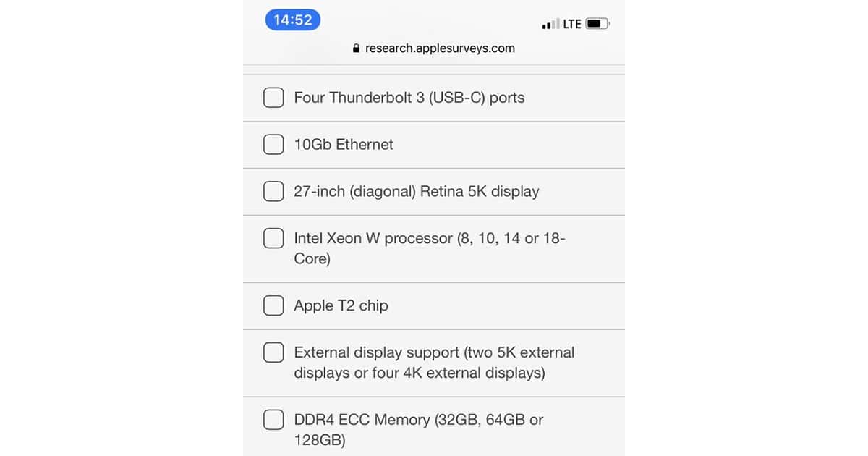Tap the battery icon in status bar
The image size is (868, 456).
coord(596,24)
